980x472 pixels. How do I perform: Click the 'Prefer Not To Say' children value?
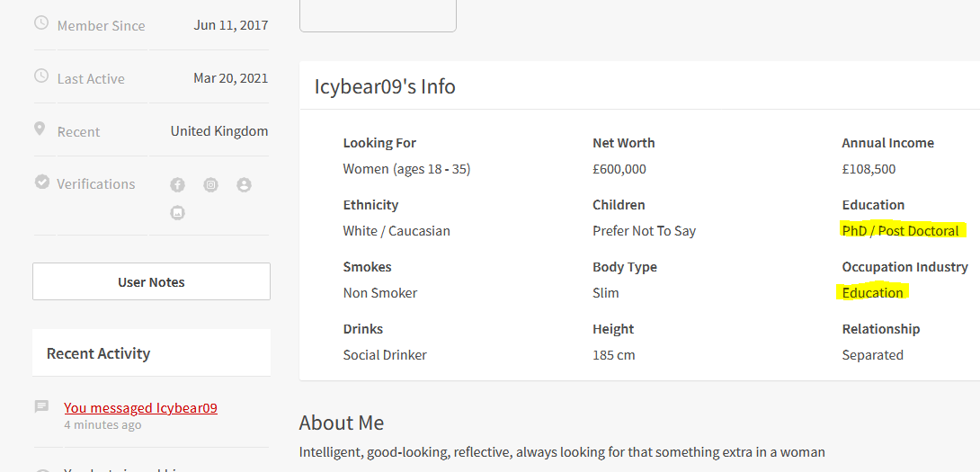tap(645, 231)
